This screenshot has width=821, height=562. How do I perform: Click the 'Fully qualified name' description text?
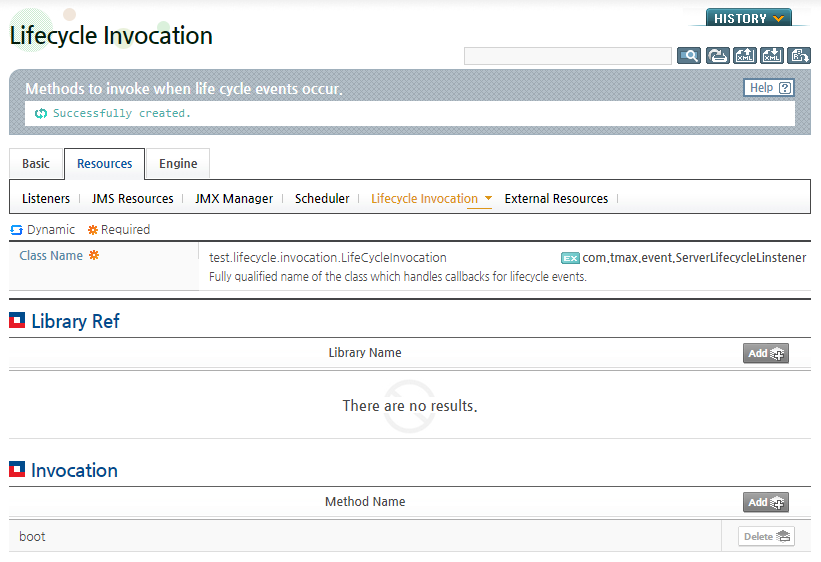coord(398,277)
